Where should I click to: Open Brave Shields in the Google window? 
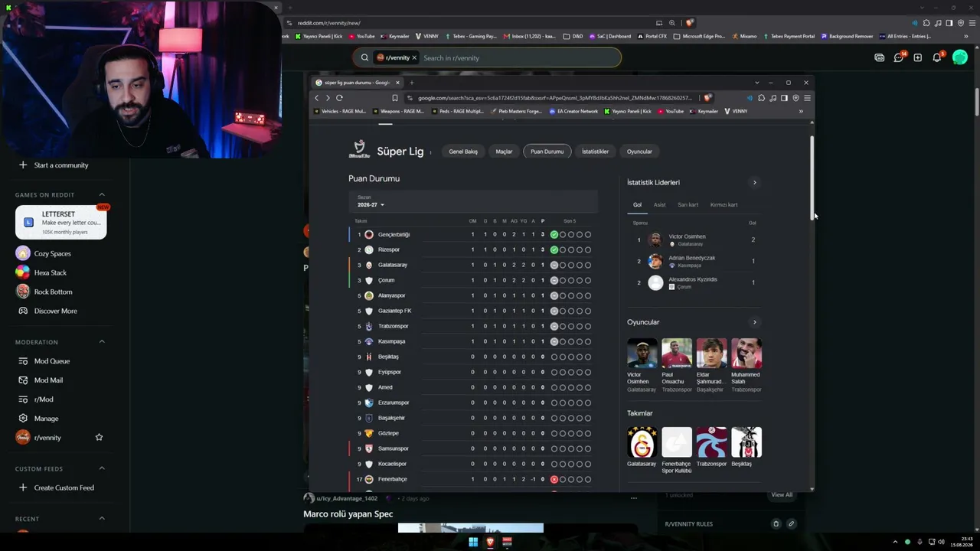click(x=707, y=98)
